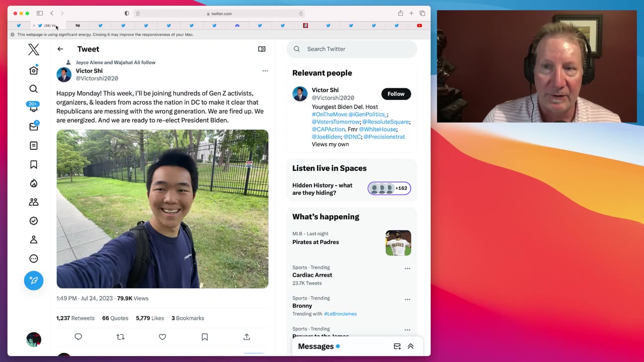Open the #OnTheMove hashtag link
This screenshot has height=362, width=644.
coord(330,115)
